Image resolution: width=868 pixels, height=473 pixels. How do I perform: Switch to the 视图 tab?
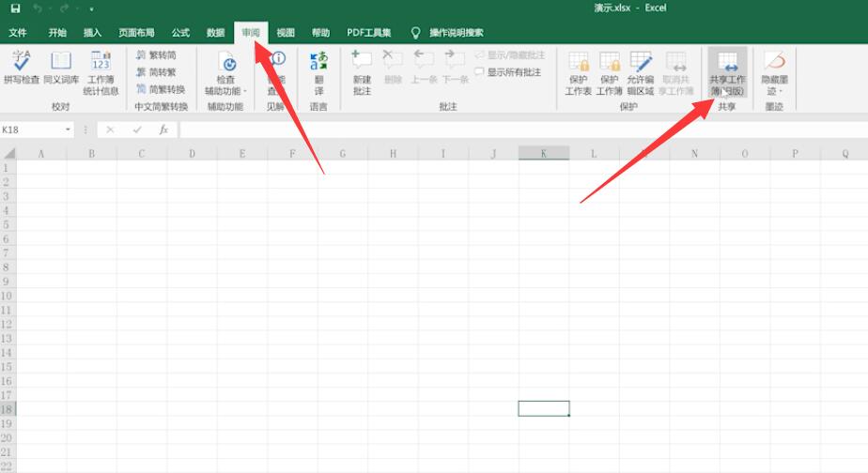pos(286,33)
